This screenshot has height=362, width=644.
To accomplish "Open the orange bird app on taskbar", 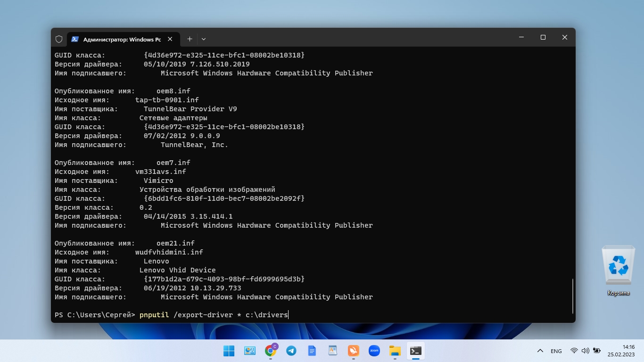I will click(353, 351).
